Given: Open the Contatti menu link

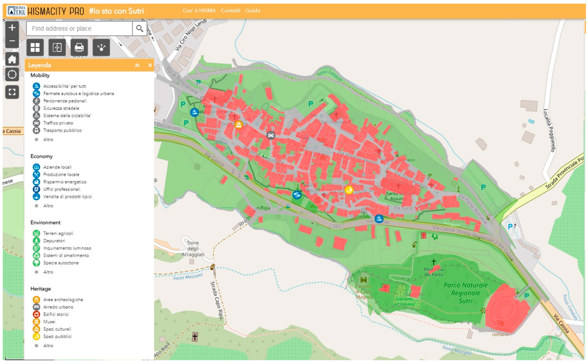Looking at the screenshot, I should 230,10.
